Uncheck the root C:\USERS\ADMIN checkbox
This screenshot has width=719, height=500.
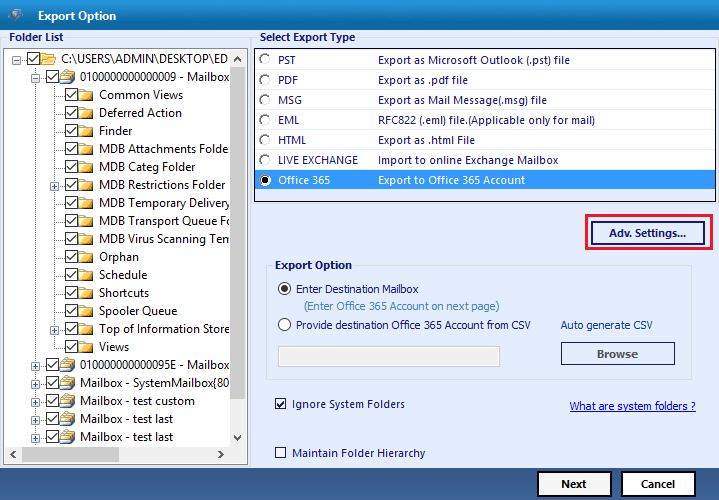33,59
